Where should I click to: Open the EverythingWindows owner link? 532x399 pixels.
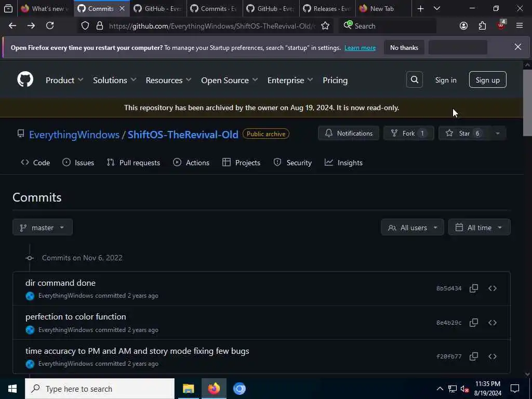coord(74,135)
